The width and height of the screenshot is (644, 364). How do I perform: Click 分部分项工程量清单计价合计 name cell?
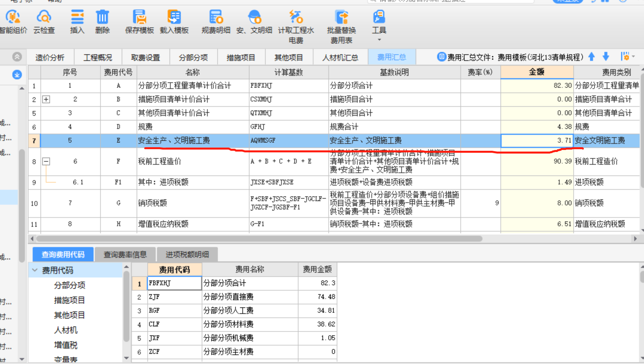click(x=193, y=86)
